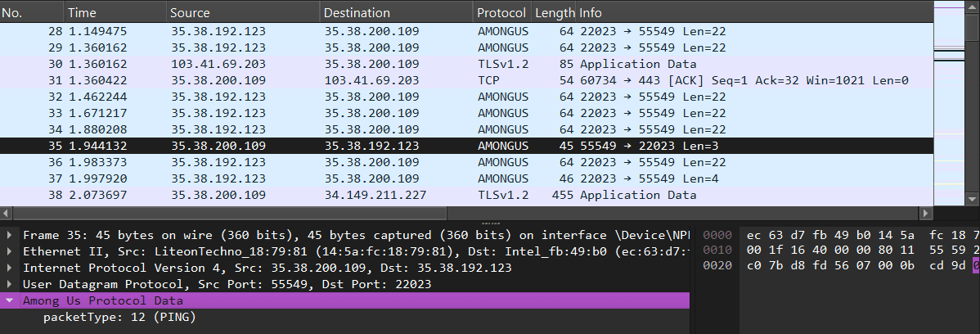The width and height of the screenshot is (980, 334).
Task: Select packet number 28 in list
Action: coord(409,31)
